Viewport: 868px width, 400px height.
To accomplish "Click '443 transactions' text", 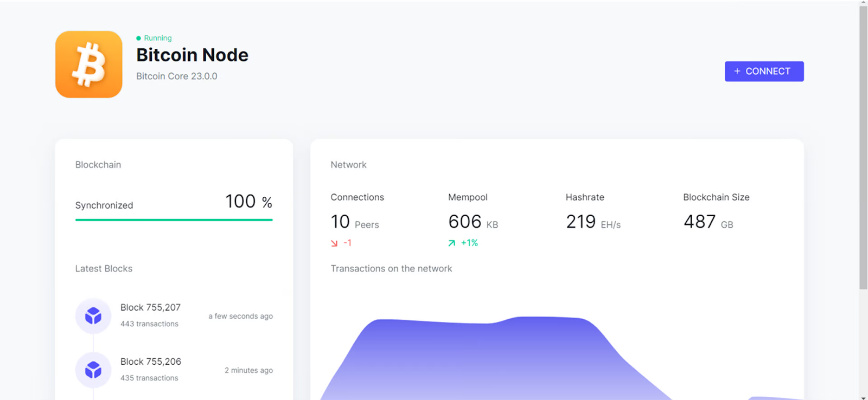I will [149, 324].
